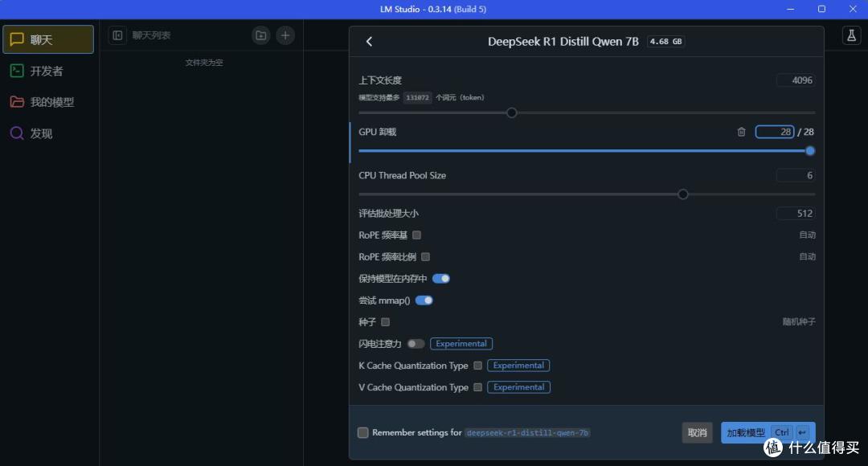Open the 聊天 chat section
The height and width of the screenshot is (466, 868).
48,39
